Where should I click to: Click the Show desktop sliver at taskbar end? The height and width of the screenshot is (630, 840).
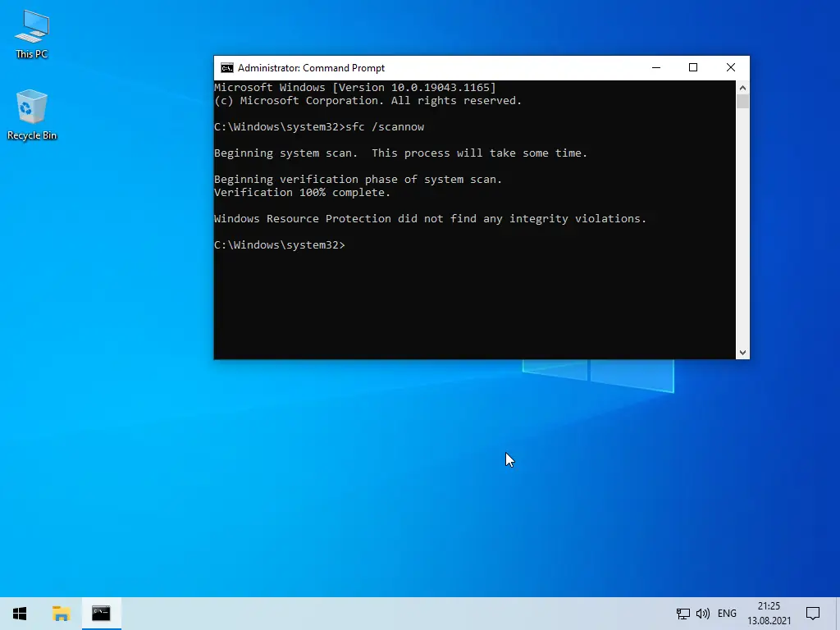[x=838, y=614]
